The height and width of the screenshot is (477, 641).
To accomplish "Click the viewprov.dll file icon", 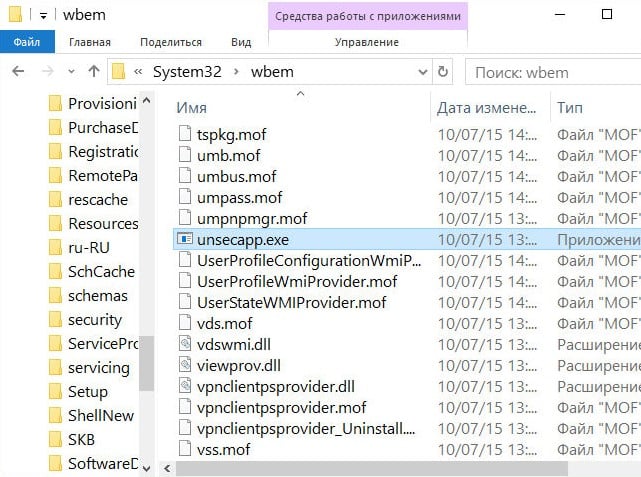I will click(x=185, y=365).
